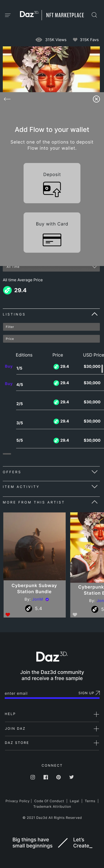Open the Facebook page
Image resolution: width=104 pixels, height=868 pixels.
[46, 777]
